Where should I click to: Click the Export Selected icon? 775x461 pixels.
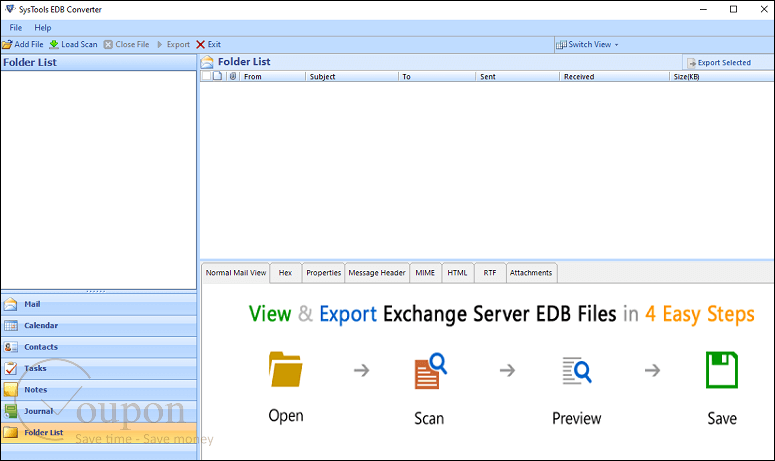point(691,63)
